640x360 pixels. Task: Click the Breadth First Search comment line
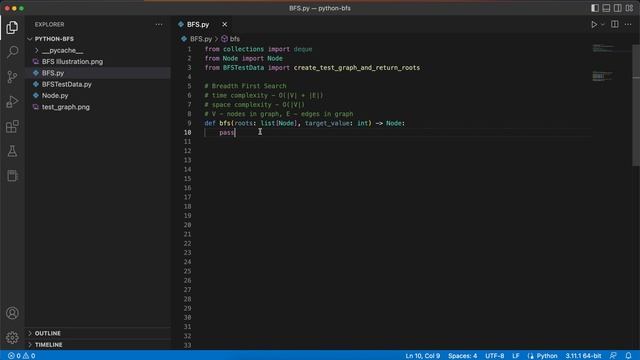pos(245,86)
